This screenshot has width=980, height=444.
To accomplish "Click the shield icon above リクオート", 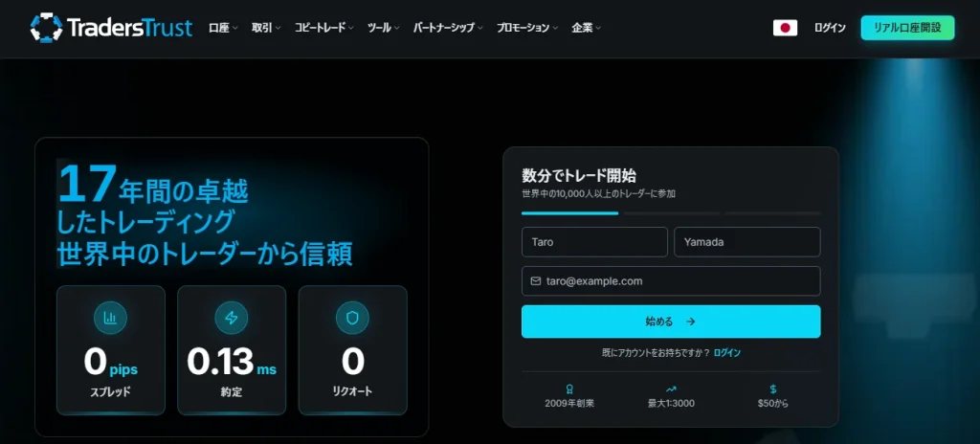I will (352, 318).
